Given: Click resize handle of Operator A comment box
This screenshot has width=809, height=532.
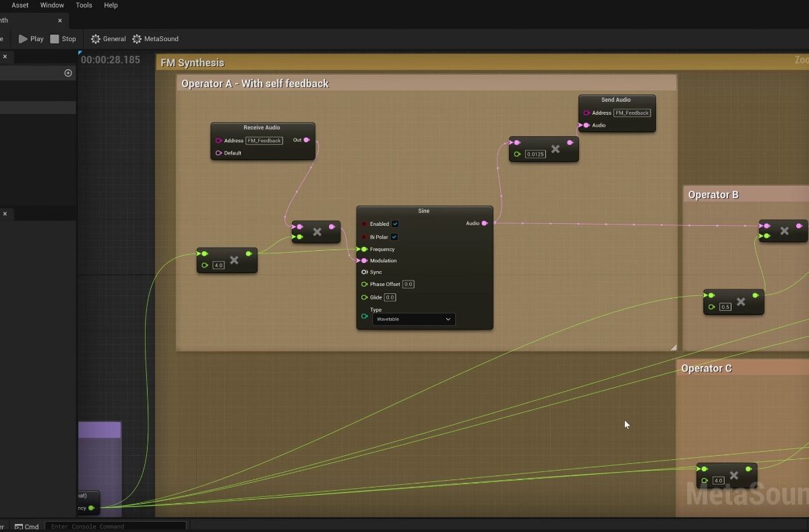Looking at the screenshot, I should coord(673,347).
